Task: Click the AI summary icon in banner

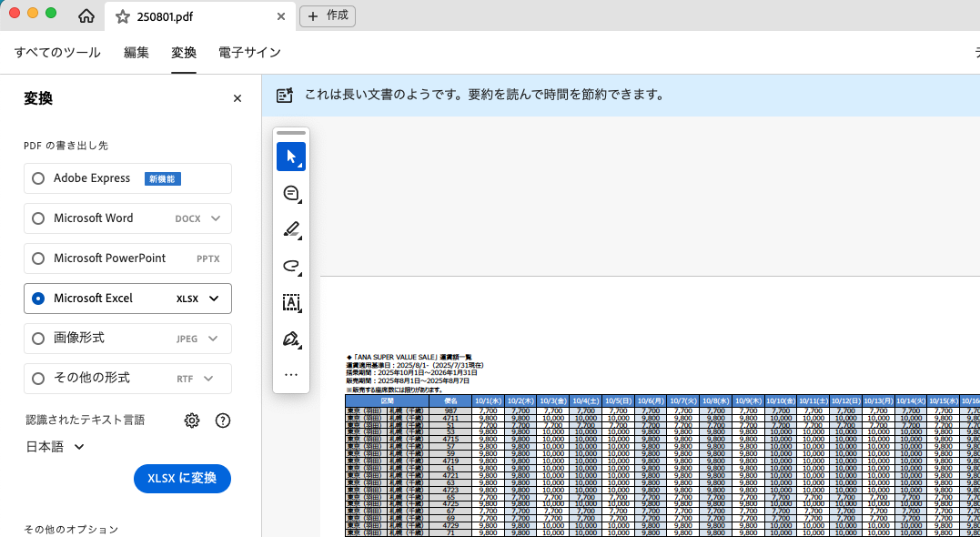Action: [285, 96]
